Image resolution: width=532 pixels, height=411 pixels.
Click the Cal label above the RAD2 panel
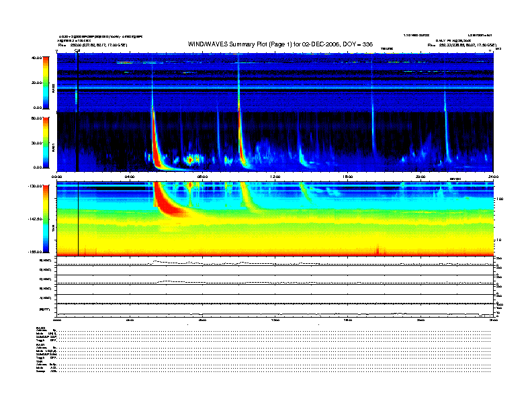pyautogui.click(x=77, y=51)
